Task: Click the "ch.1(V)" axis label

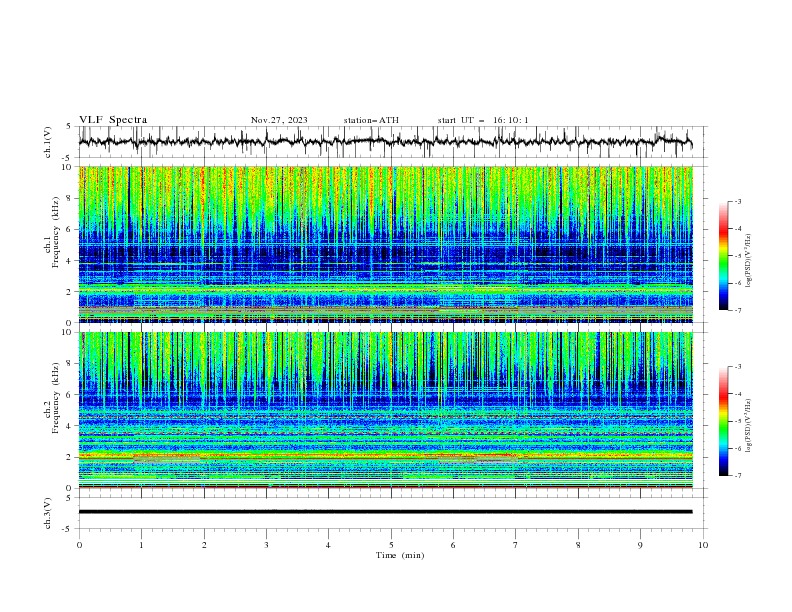Action: pos(48,142)
